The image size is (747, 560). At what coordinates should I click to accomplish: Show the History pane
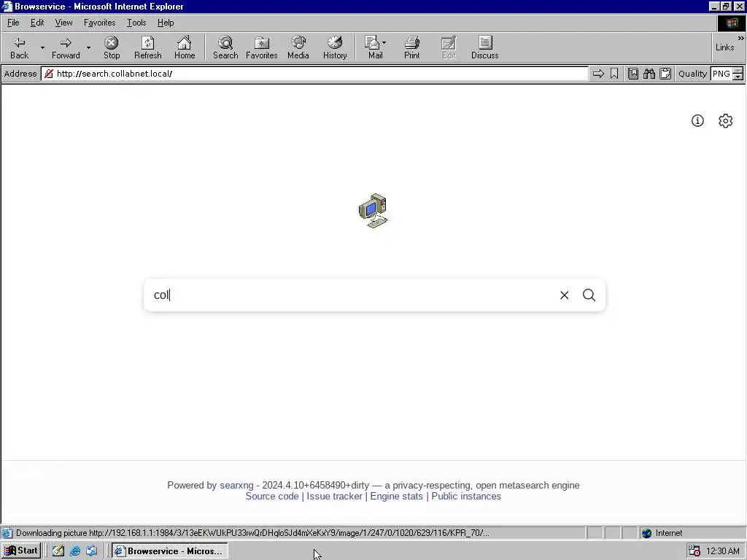click(x=335, y=47)
